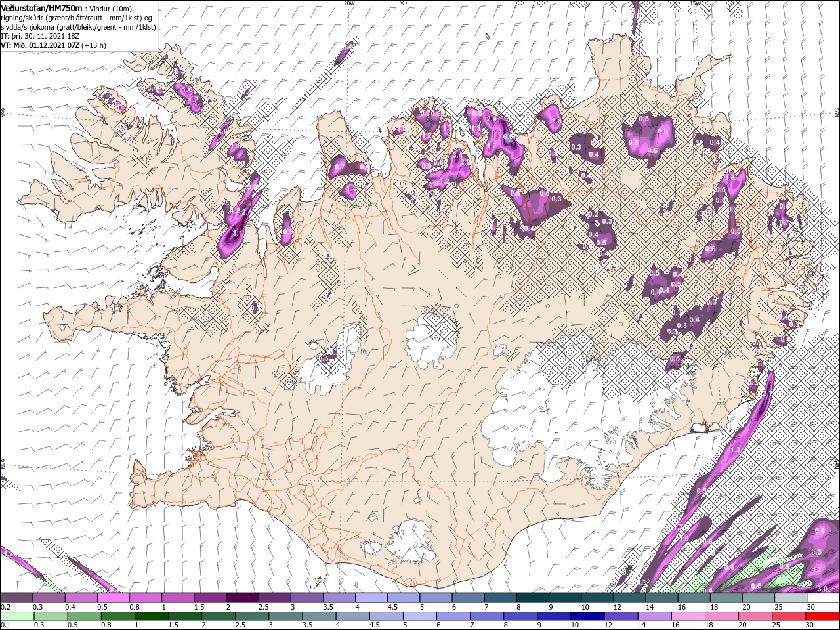The image size is (840, 630).
Task: Click the white top-row swatch labeled 30
Action: [823, 598]
